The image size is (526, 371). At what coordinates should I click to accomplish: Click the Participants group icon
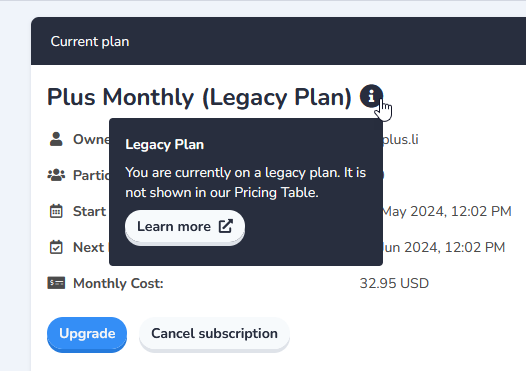(x=56, y=175)
